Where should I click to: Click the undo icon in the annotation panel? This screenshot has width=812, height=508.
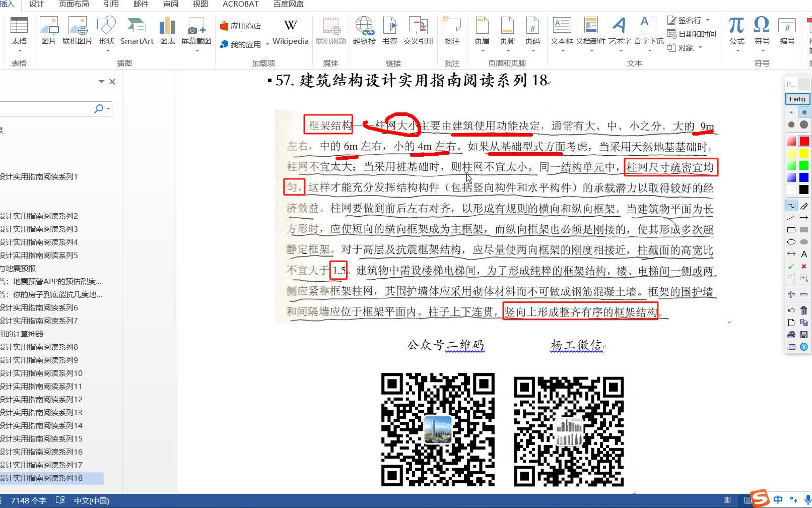[791, 310]
